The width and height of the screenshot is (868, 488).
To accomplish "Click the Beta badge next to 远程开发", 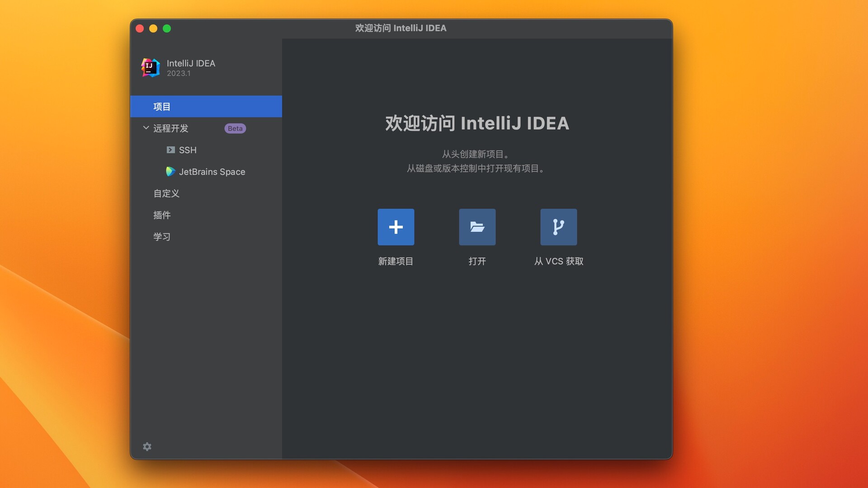I will 235,128.
